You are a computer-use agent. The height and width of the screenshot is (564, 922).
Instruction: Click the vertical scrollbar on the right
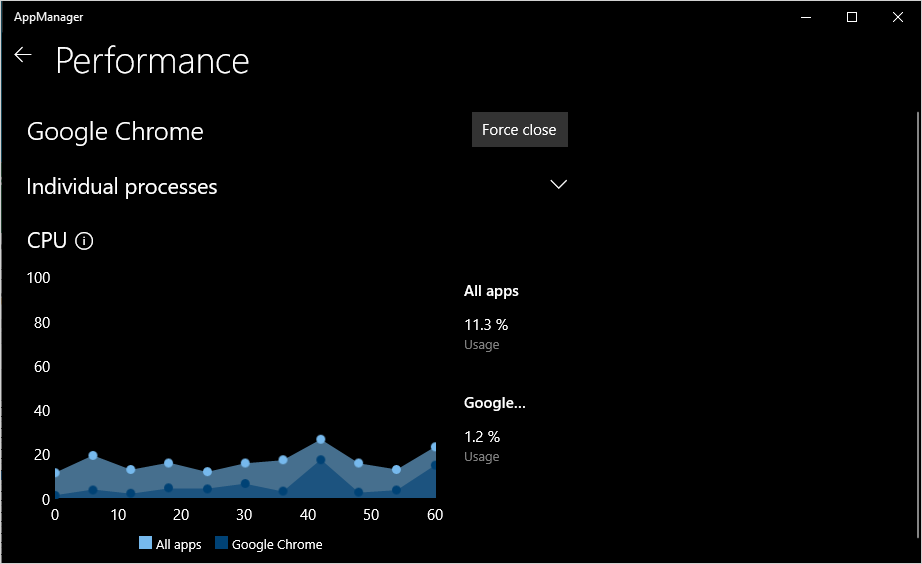[917, 325]
